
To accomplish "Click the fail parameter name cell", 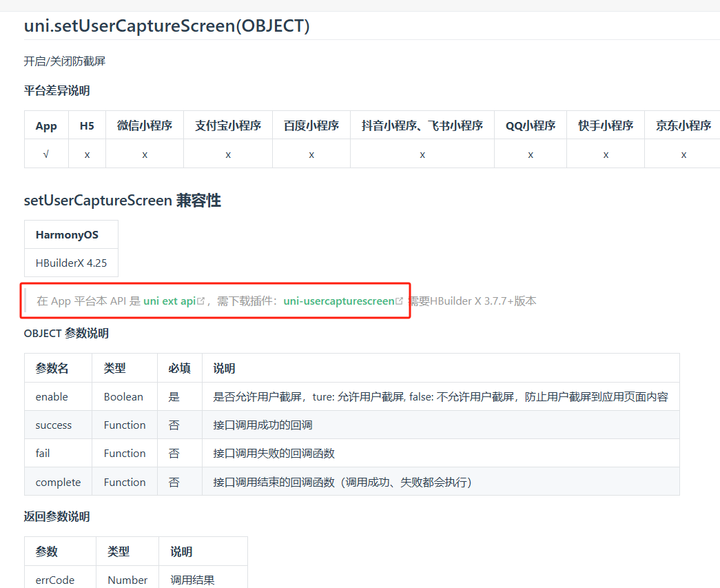I will pyautogui.click(x=58, y=454).
